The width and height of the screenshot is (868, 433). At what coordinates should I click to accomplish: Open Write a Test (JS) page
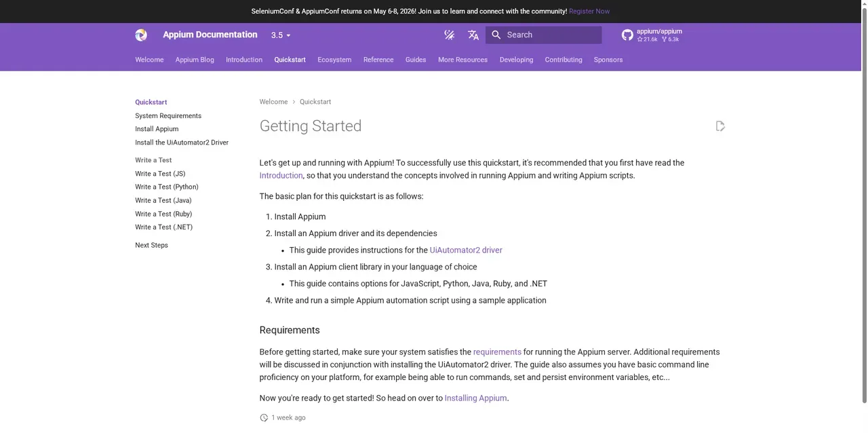[x=160, y=174]
